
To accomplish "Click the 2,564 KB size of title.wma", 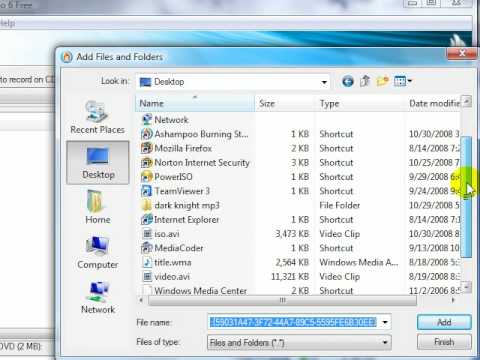I will pos(292,262).
